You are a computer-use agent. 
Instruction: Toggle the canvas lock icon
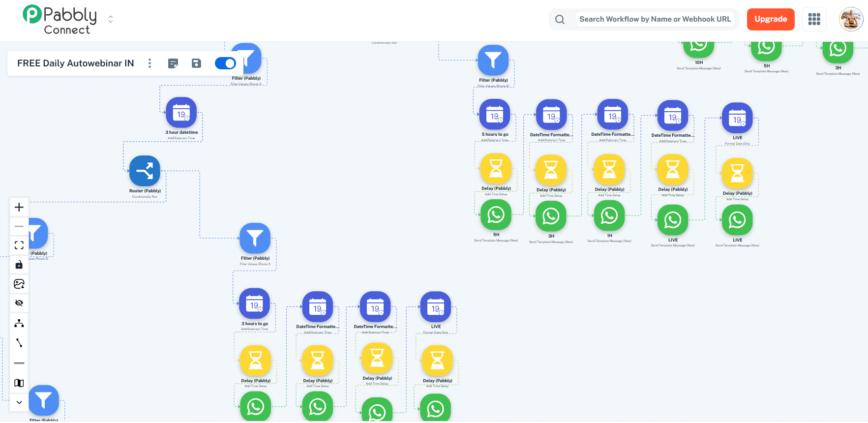click(x=19, y=265)
